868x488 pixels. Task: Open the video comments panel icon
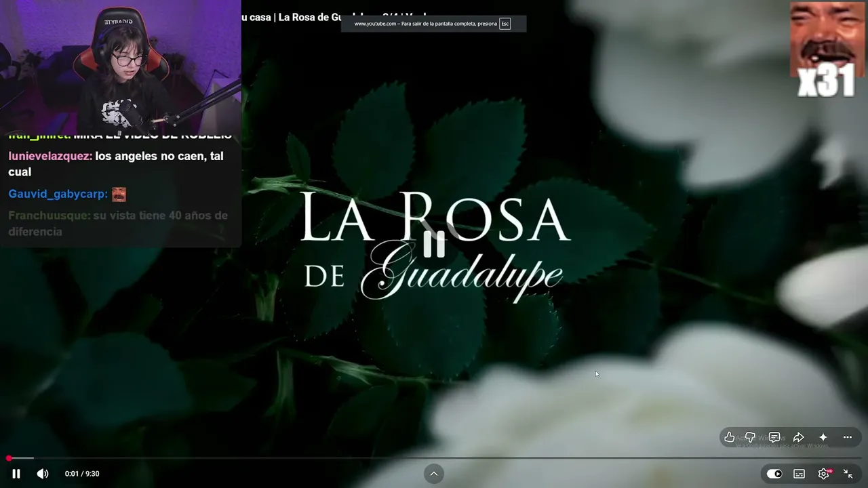coord(774,437)
